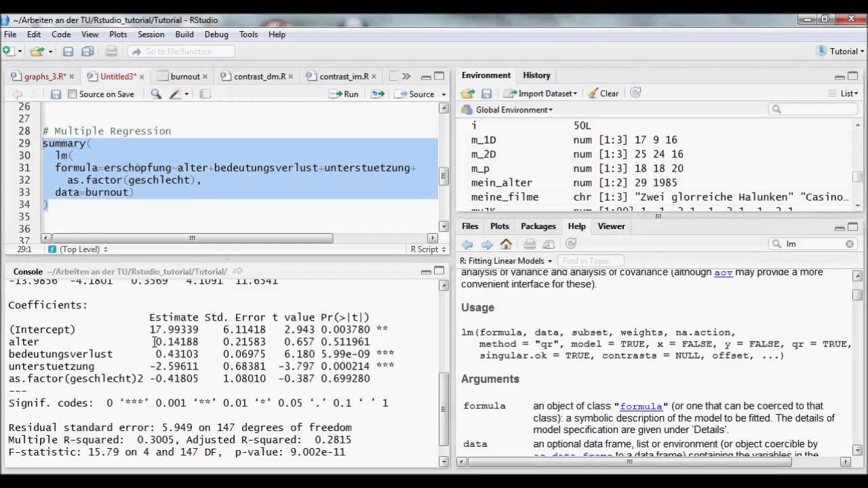
Task: Show more source tabs via double arrow
Action: (406, 77)
